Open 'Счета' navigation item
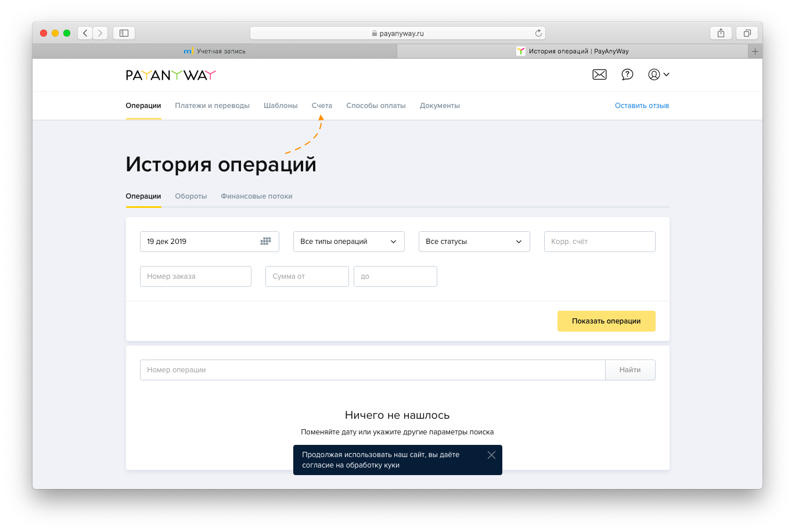795x532 pixels. point(322,106)
